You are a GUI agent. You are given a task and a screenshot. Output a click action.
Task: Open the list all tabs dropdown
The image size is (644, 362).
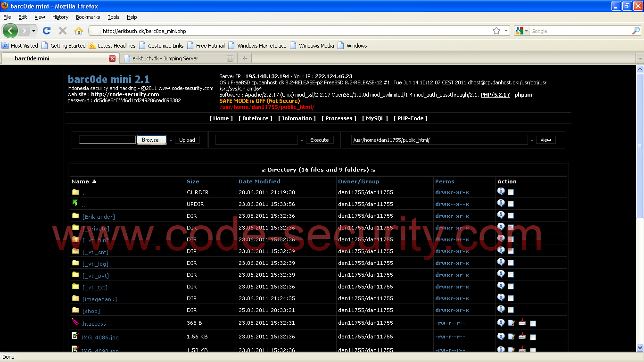click(640, 58)
